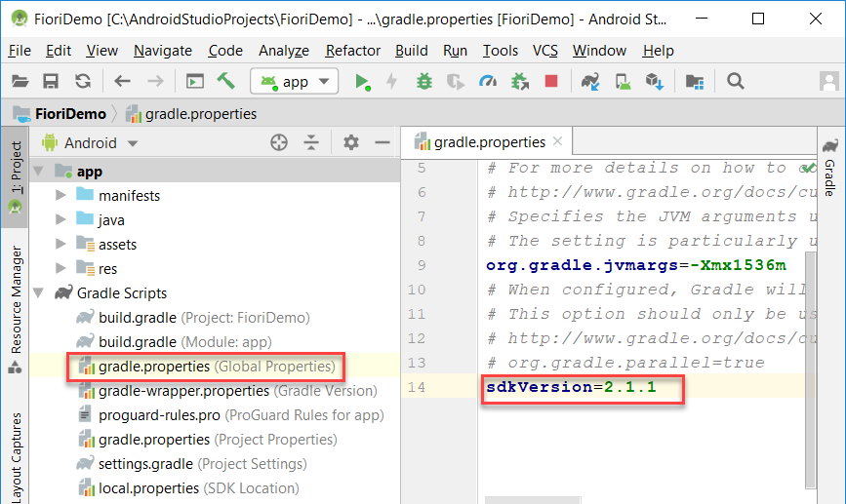
Task: Click the Back navigation arrow
Action: click(x=123, y=81)
